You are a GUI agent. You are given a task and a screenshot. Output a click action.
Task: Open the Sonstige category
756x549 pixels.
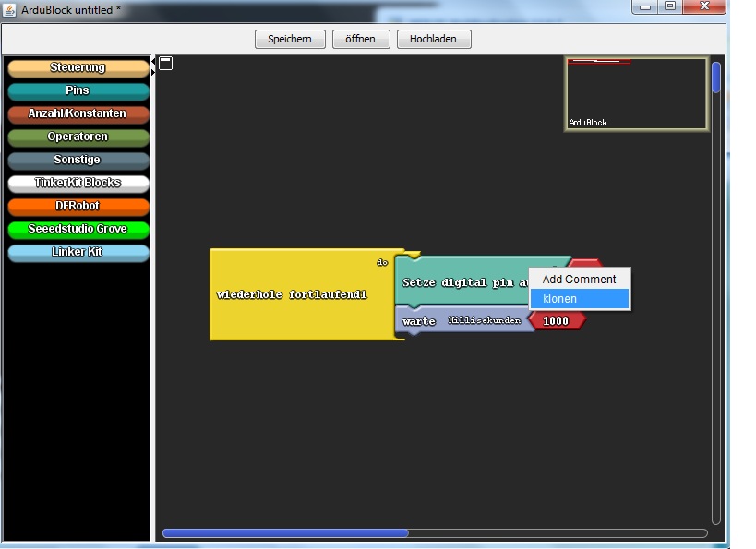(78, 160)
